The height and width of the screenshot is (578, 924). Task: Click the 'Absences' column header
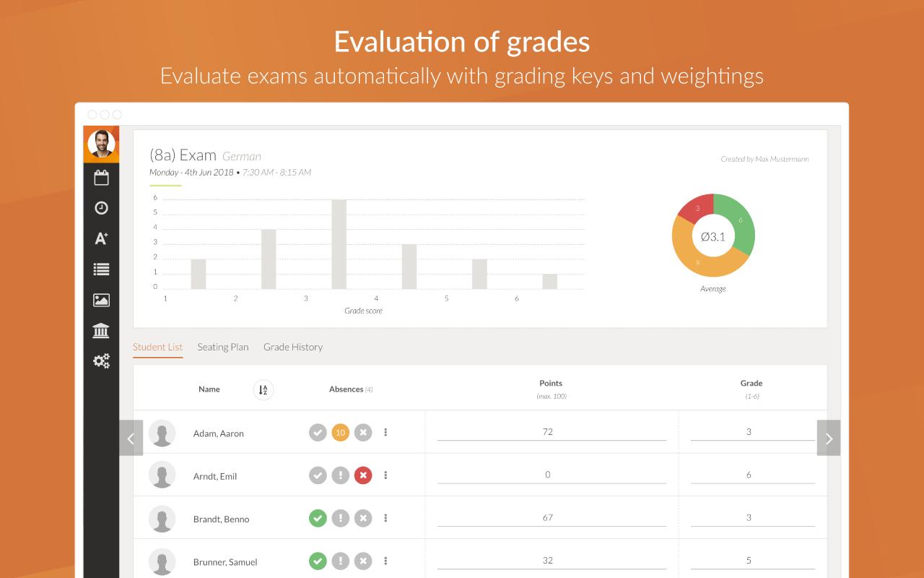point(346,389)
